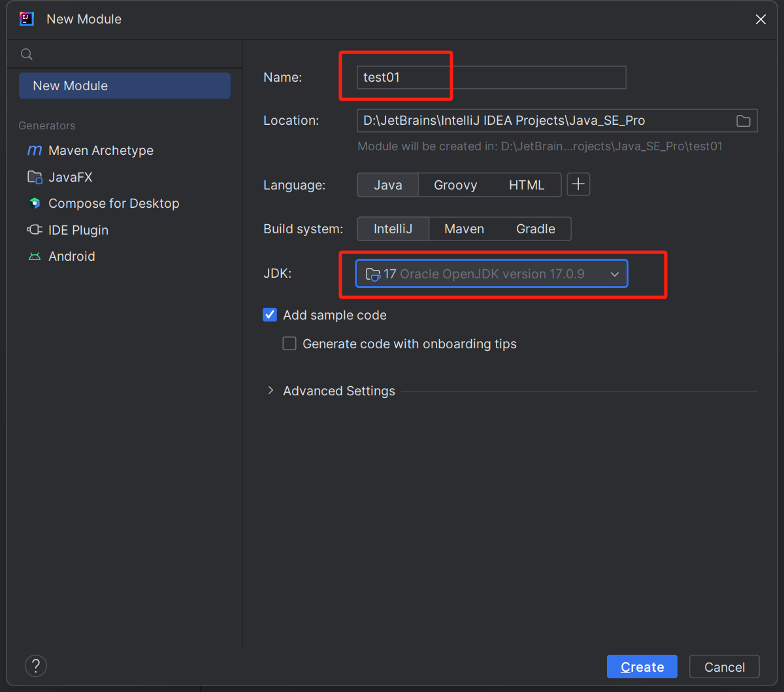Select New Module in the sidebar

coord(125,86)
